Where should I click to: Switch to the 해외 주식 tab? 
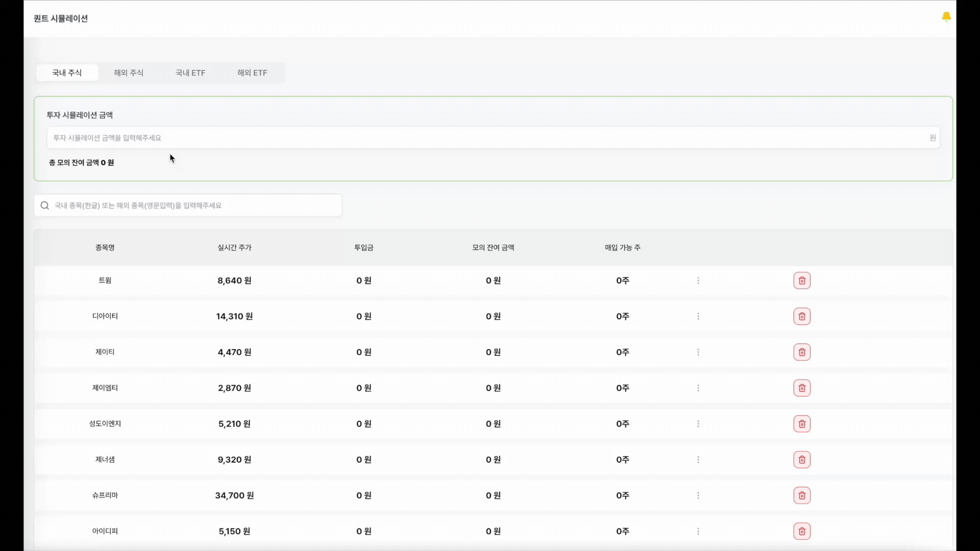[x=129, y=73]
